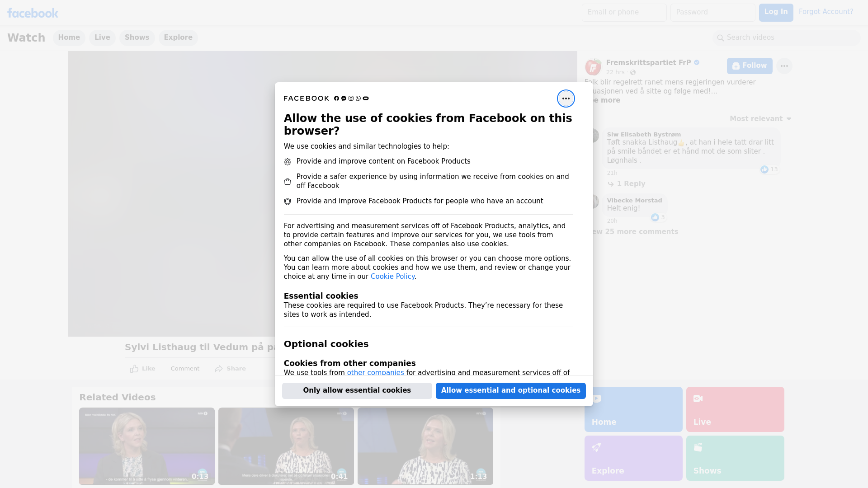Screen dimensions: 868x488
Task: Click the public globe privacy icon
Action: (633, 72)
